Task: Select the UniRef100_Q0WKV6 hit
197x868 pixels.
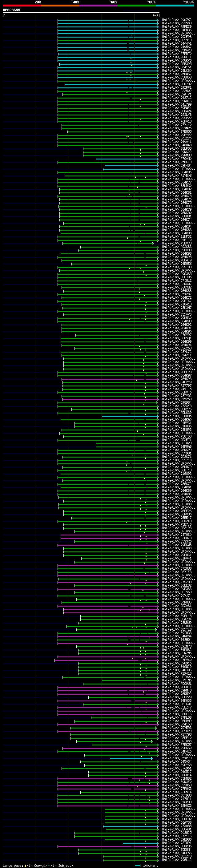Action: pyautogui.click(x=177, y=60)
